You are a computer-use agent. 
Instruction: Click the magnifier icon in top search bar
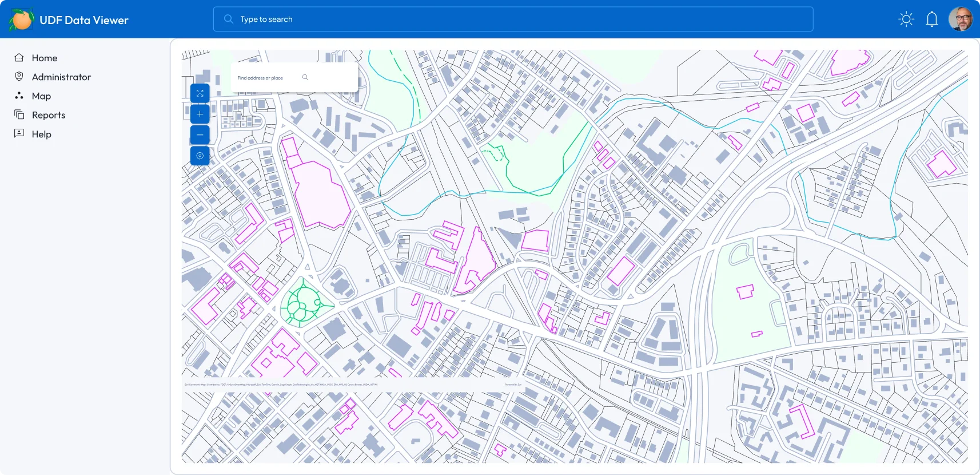click(x=229, y=19)
